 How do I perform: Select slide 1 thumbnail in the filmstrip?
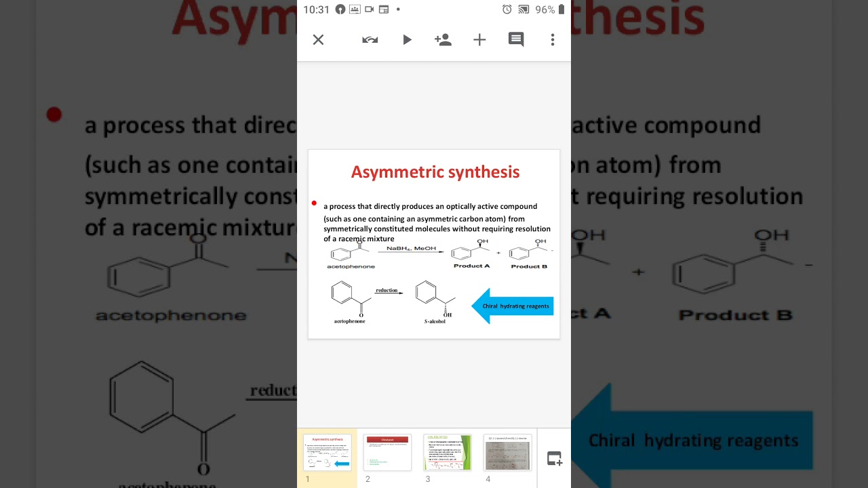(328, 452)
